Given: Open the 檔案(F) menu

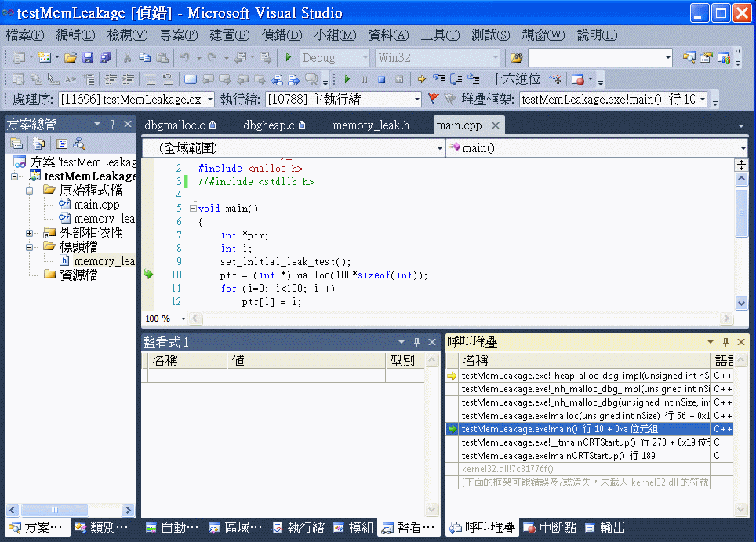Looking at the screenshot, I should point(25,35).
